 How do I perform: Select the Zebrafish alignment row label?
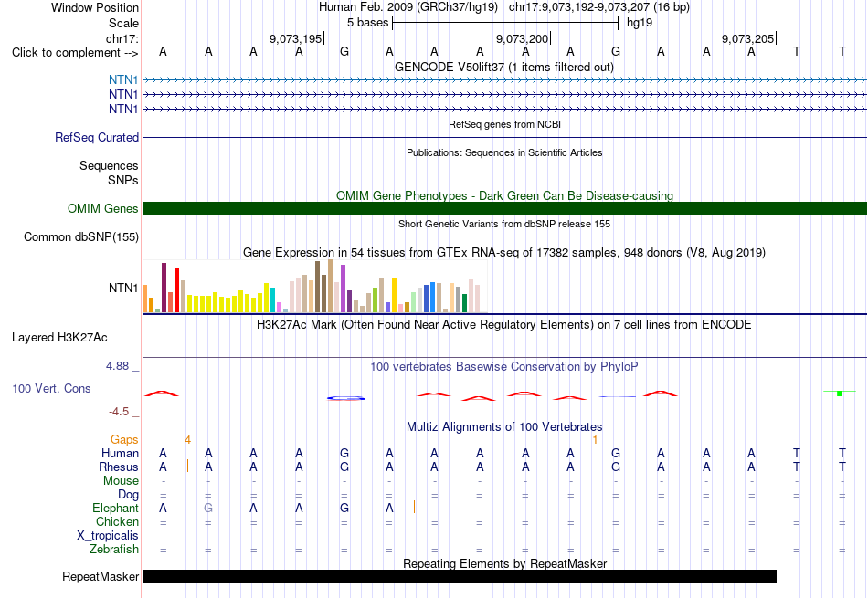pyautogui.click(x=114, y=549)
